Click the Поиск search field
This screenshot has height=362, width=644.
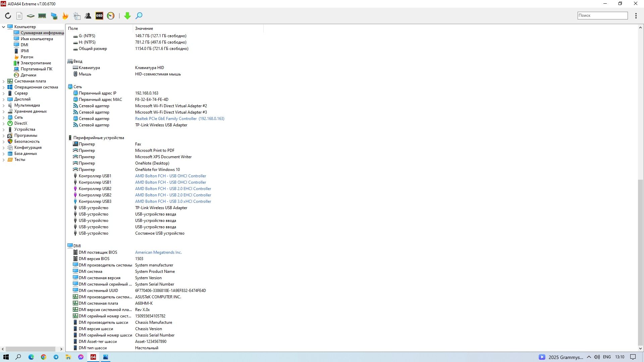[x=602, y=15]
